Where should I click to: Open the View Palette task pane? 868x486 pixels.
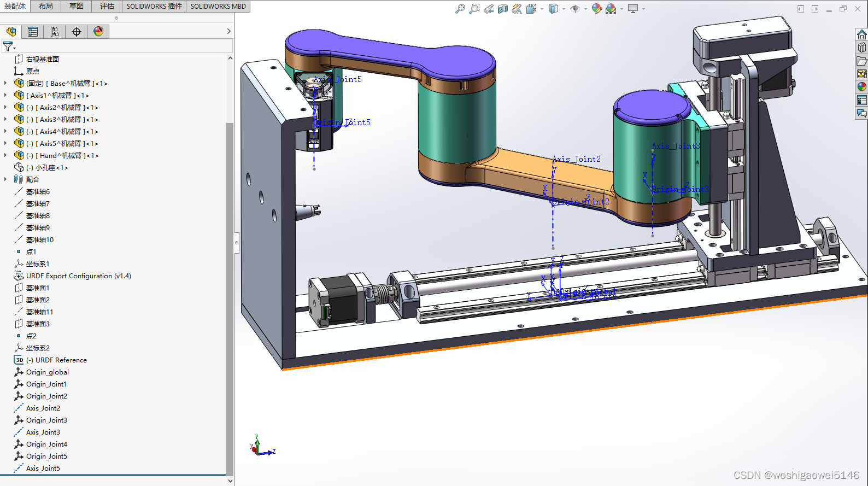coord(862,74)
